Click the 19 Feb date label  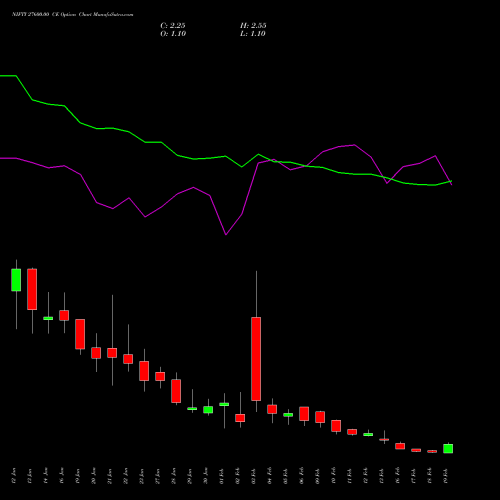(x=446, y=476)
